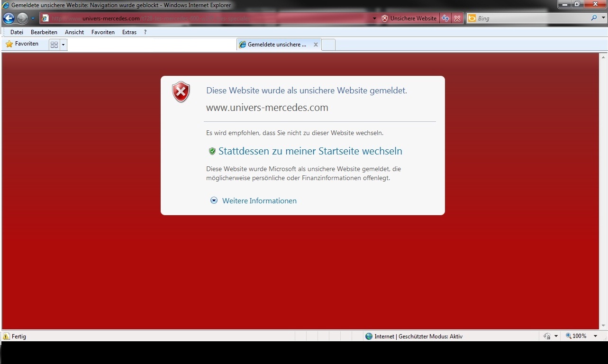The height and width of the screenshot is (364, 608).
Task: Open a new blank tab
Action: [x=328, y=45]
